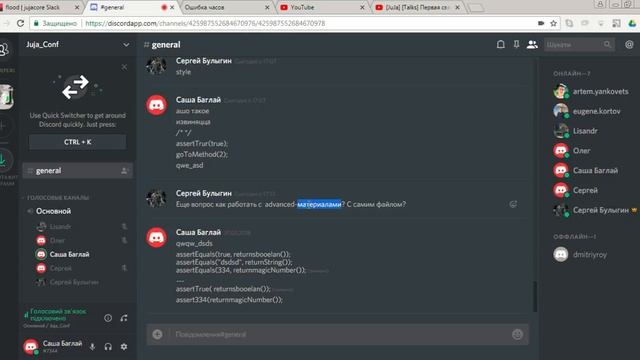
Task: Bookmark page with star icon
Action: coord(553,23)
